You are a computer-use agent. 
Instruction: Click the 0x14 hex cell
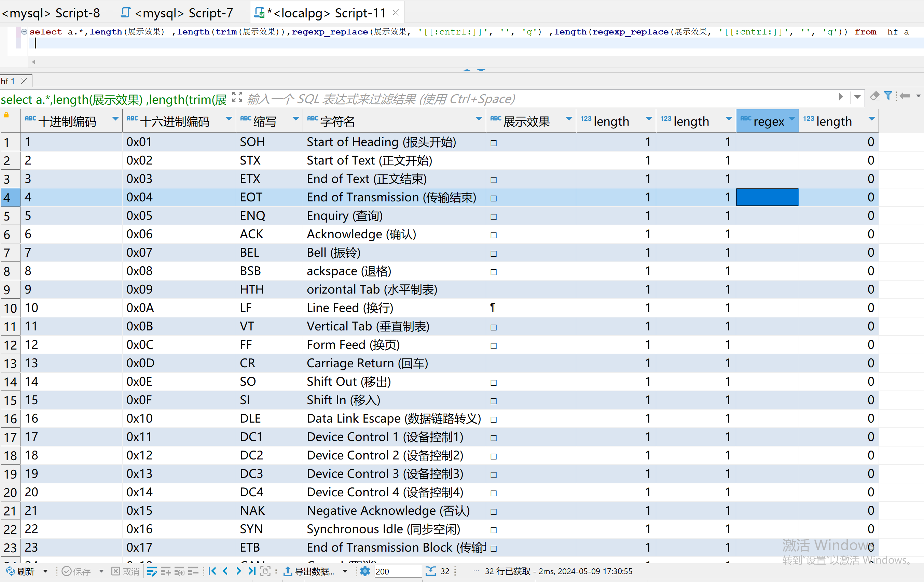(x=179, y=492)
